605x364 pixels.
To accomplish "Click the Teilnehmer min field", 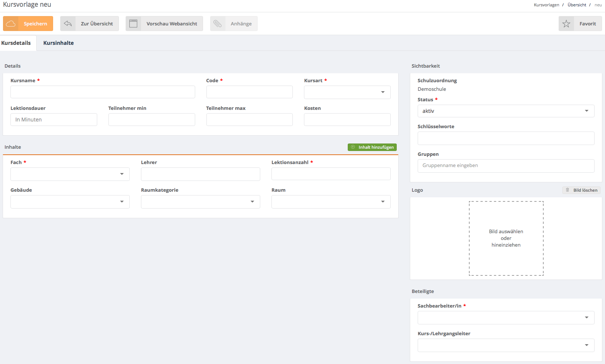I will (152, 120).
